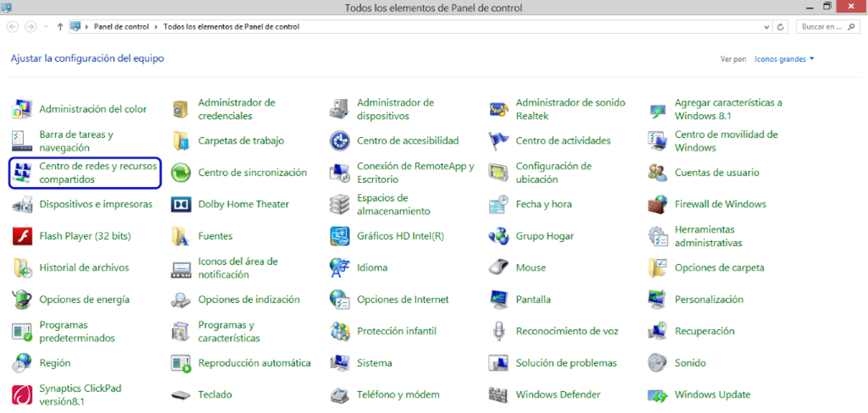Open the Grupo Hogar icon

(498, 236)
